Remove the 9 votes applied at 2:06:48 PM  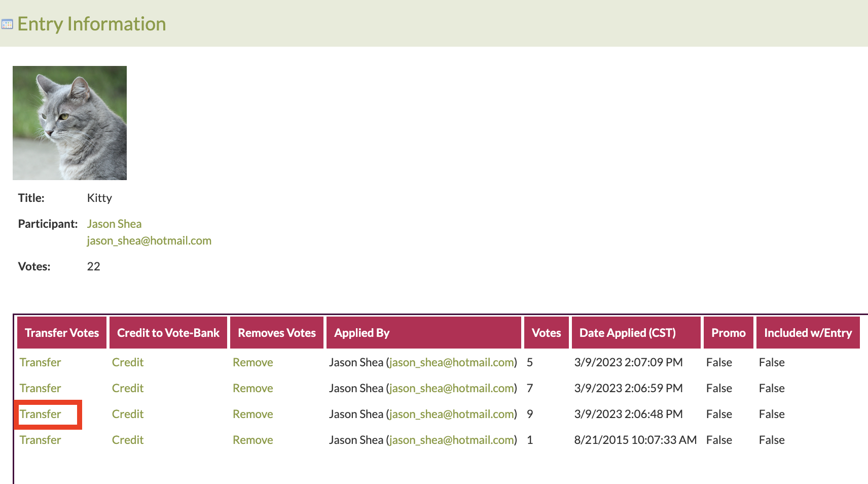point(253,414)
